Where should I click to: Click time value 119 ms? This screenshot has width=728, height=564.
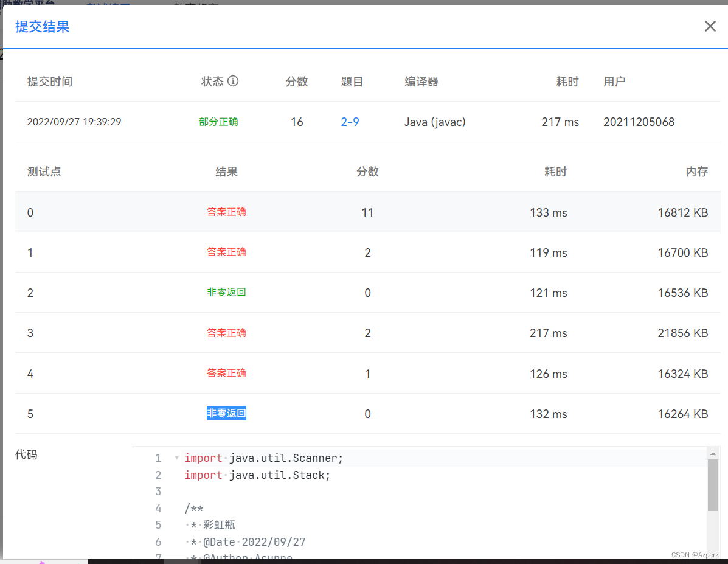(x=549, y=252)
